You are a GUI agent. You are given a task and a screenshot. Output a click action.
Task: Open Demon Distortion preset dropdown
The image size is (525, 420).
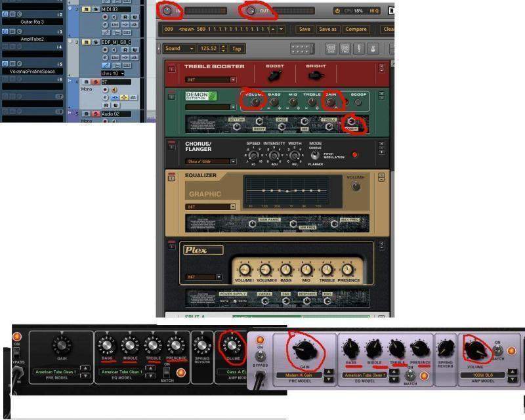coord(233,107)
